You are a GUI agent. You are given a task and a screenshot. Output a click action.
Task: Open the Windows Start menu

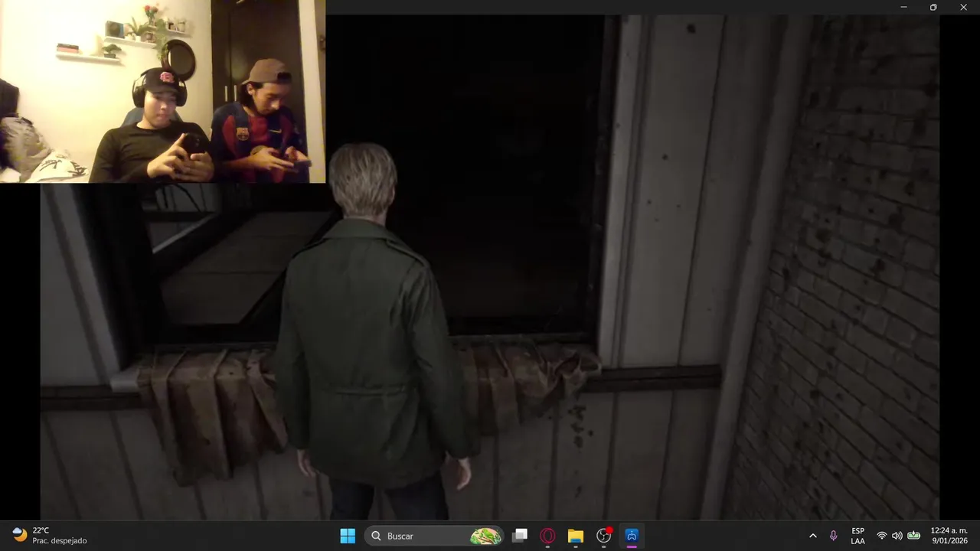[348, 536]
